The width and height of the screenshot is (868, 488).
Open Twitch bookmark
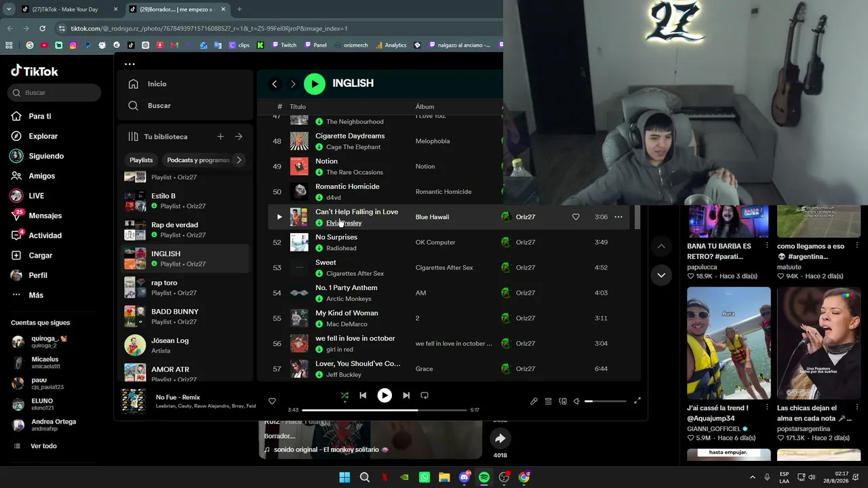(x=284, y=45)
